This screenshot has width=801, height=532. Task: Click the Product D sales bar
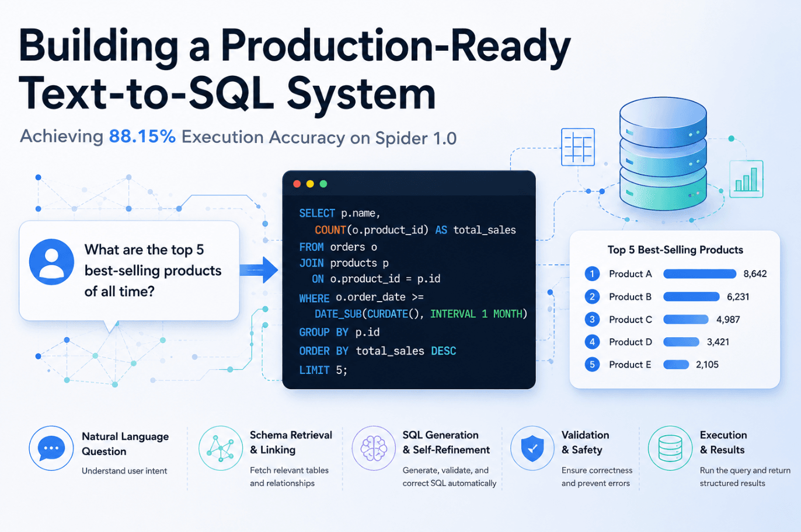tap(681, 342)
